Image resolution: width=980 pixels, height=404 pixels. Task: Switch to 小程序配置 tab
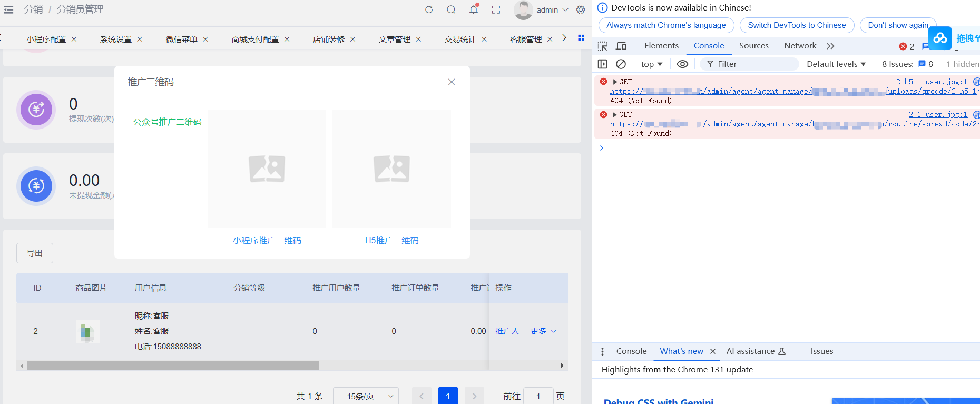(46, 39)
